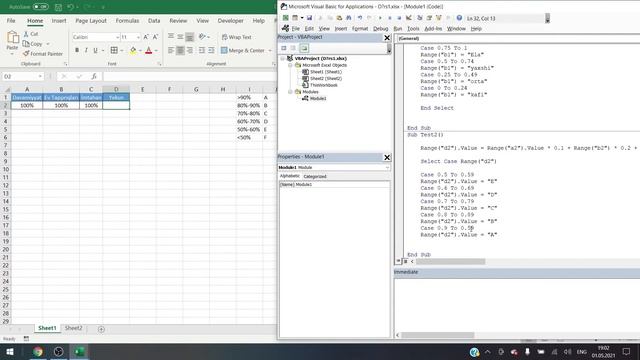Viewport: 640px width, 360px height.
Task: Click the View Microsoft Excel icon in VBA toolbar
Action: [285, 18]
